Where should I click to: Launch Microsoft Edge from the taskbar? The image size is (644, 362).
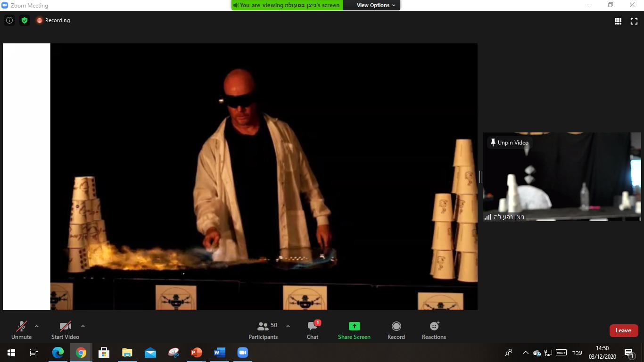(58, 353)
